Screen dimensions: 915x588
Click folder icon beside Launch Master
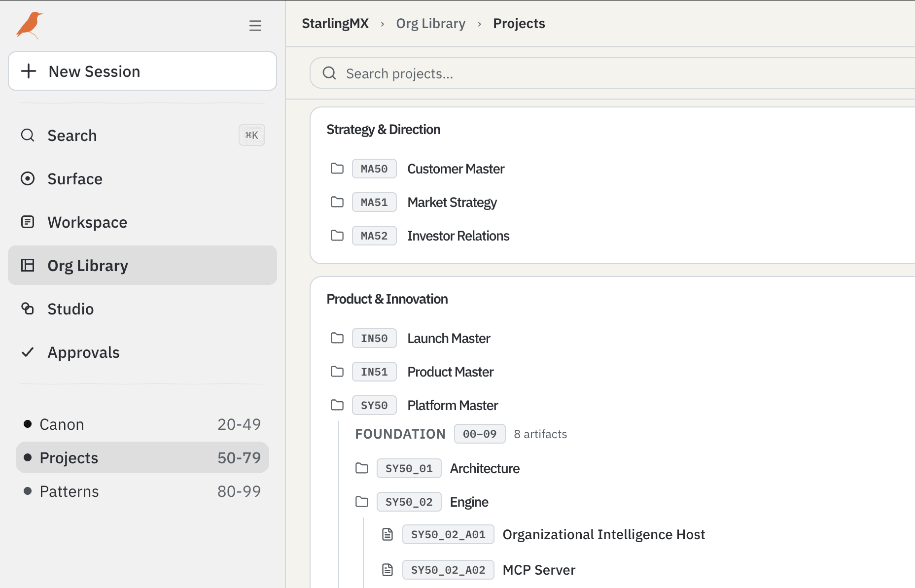(337, 338)
